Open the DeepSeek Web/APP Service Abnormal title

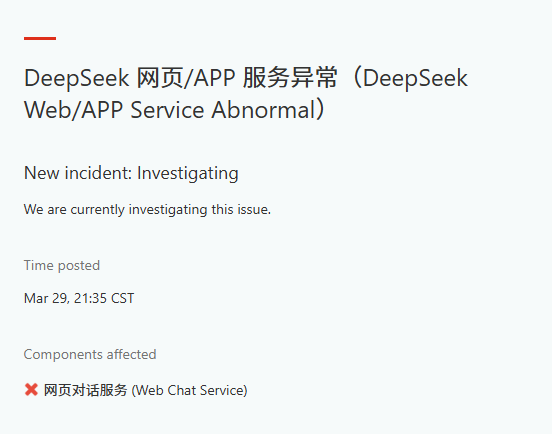pos(246,94)
